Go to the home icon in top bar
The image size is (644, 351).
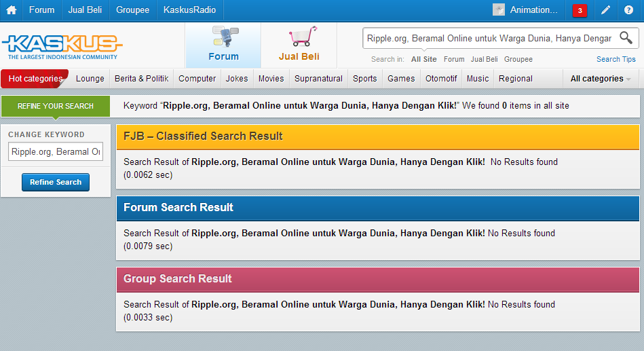[x=11, y=10]
